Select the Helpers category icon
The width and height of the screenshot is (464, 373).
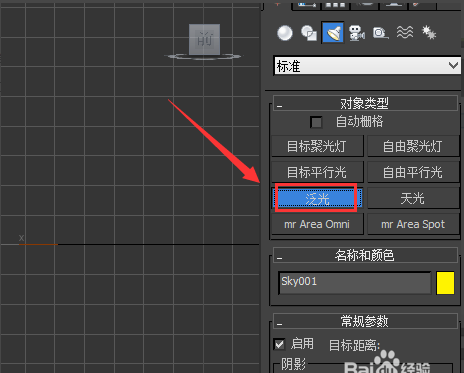(x=381, y=33)
